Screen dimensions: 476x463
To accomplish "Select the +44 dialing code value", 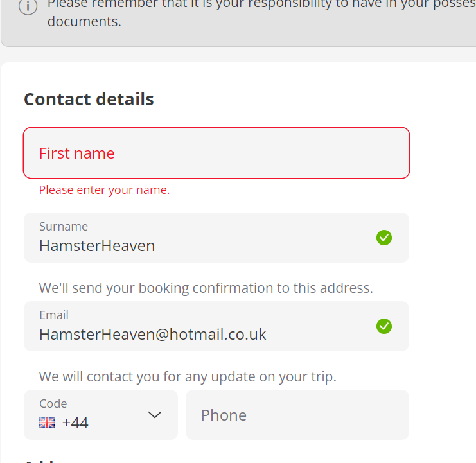I will tap(75, 423).
